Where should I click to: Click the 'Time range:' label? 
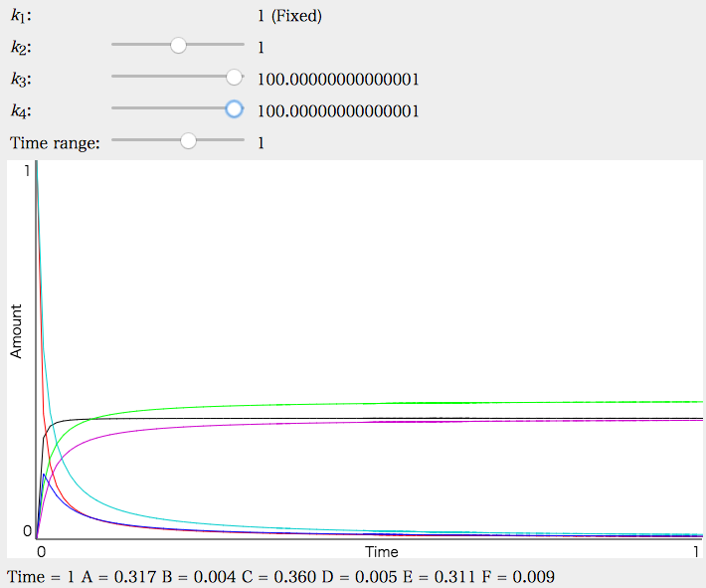pos(55,143)
